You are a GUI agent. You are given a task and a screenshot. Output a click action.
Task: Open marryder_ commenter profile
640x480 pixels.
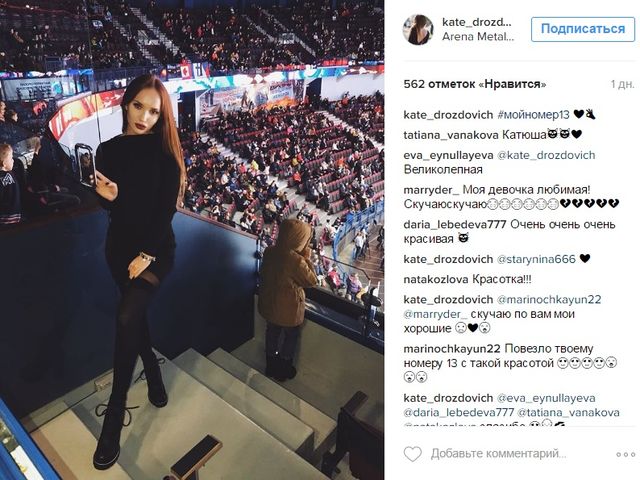(431, 190)
